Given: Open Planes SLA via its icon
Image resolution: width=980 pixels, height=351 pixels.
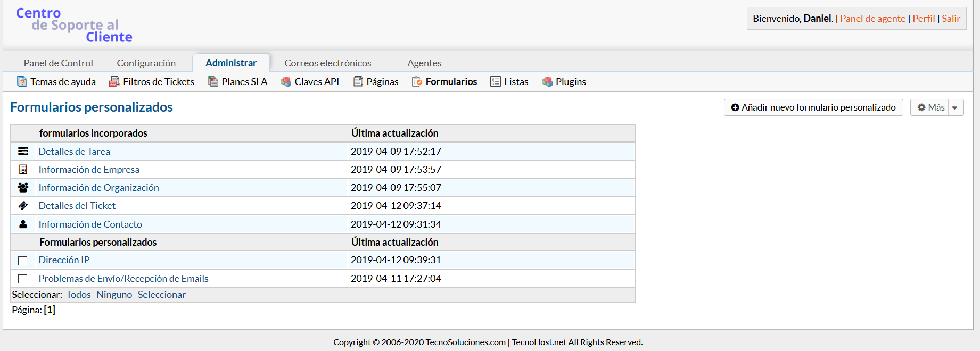Looking at the screenshot, I should (x=213, y=81).
